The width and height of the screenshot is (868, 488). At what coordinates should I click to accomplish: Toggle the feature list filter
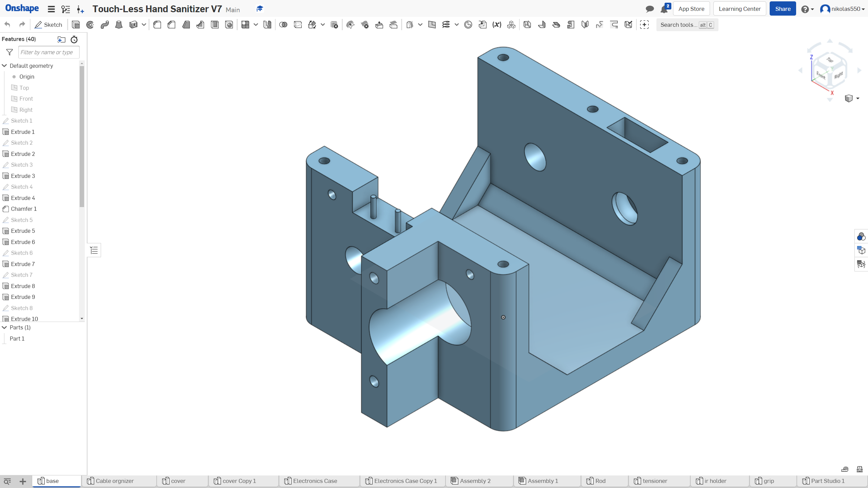click(x=9, y=52)
